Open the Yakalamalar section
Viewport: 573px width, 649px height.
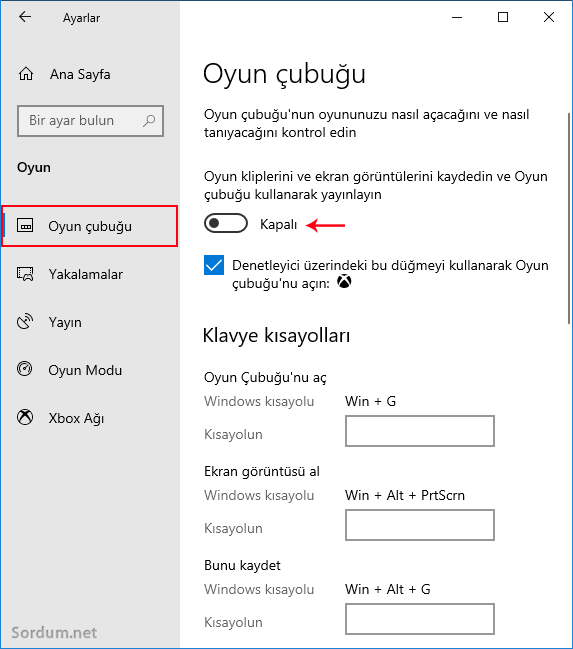pyautogui.click(x=90, y=274)
